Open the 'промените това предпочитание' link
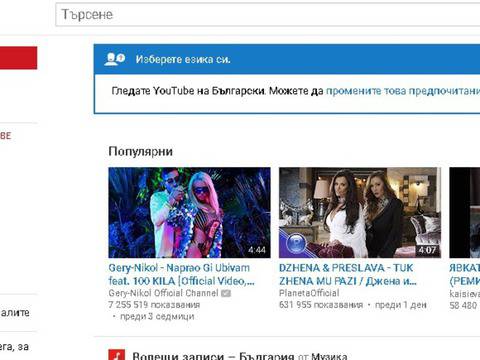This screenshot has height=360, width=480. [403, 91]
